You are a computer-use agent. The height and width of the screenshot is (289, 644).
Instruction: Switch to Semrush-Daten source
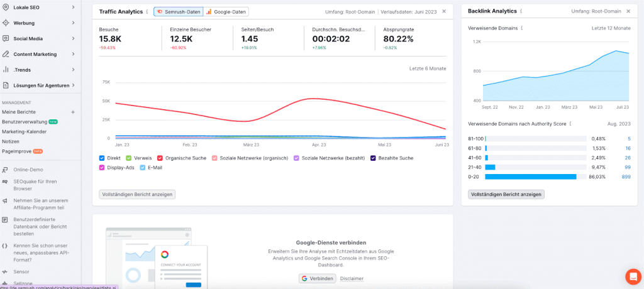pos(178,11)
